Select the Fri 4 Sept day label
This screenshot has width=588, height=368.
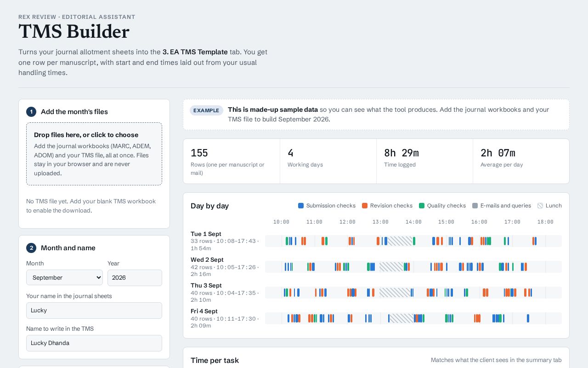(x=204, y=311)
